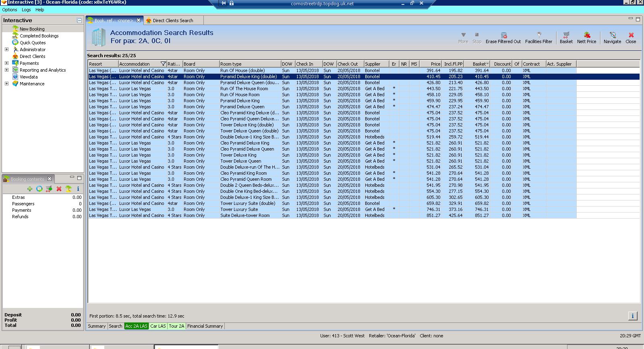The image size is (644, 349).
Task: Sort results by Check In column header
Action: (x=309, y=64)
